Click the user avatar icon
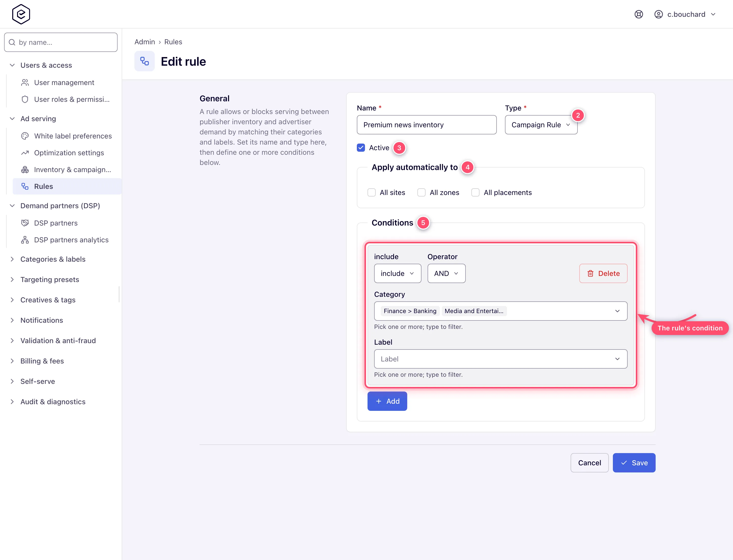Screen dimensions: 733x560 [658, 14]
